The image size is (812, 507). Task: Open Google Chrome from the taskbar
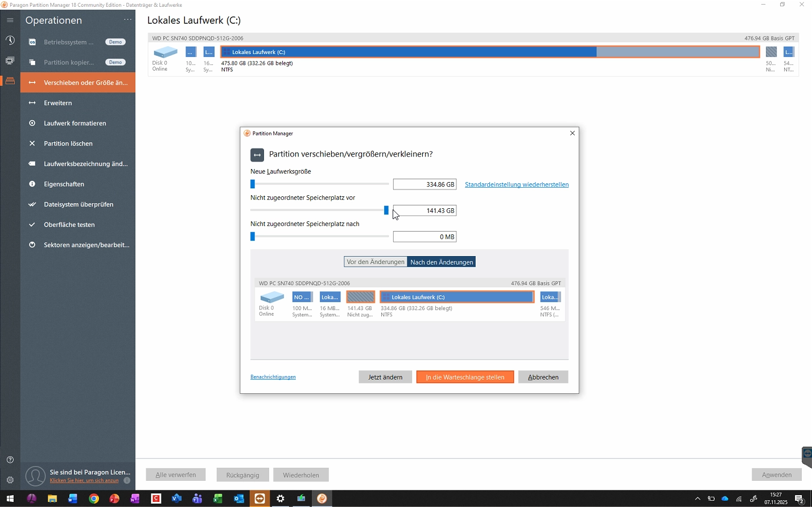(94, 498)
